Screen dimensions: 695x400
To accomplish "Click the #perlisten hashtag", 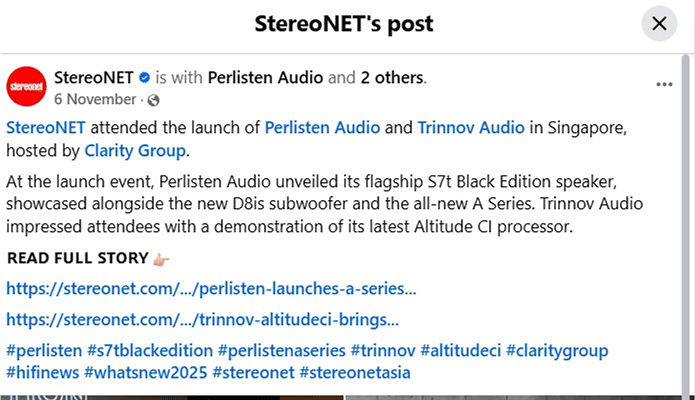I will tap(42, 351).
